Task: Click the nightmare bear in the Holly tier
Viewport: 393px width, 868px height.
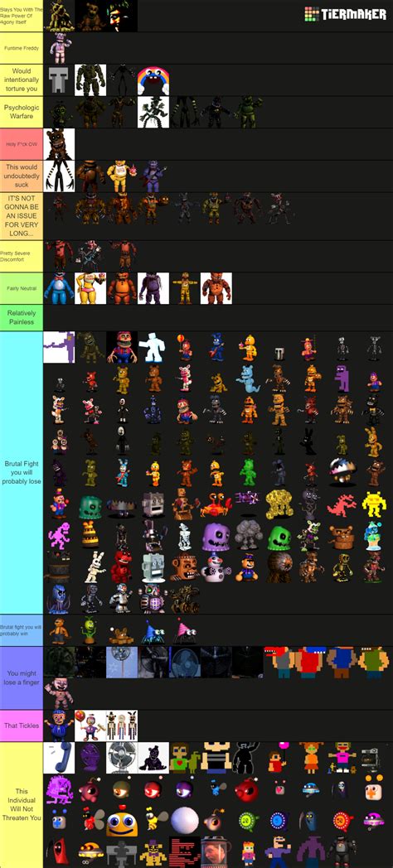Action: click(x=59, y=144)
